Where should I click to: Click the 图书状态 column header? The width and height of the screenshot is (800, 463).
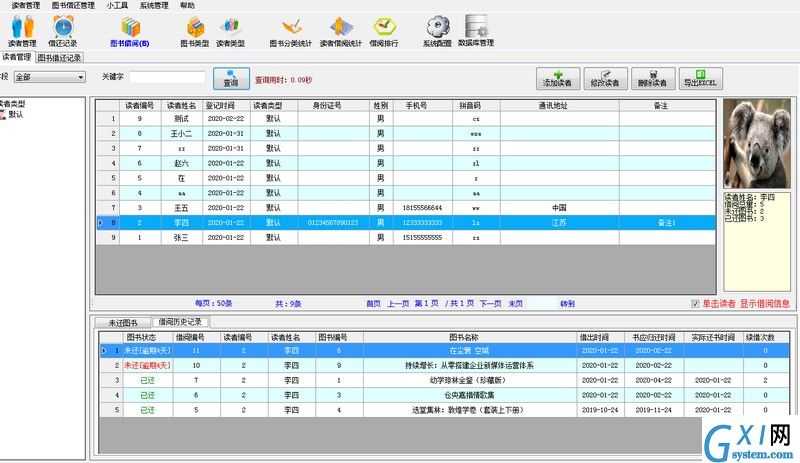tap(147, 337)
